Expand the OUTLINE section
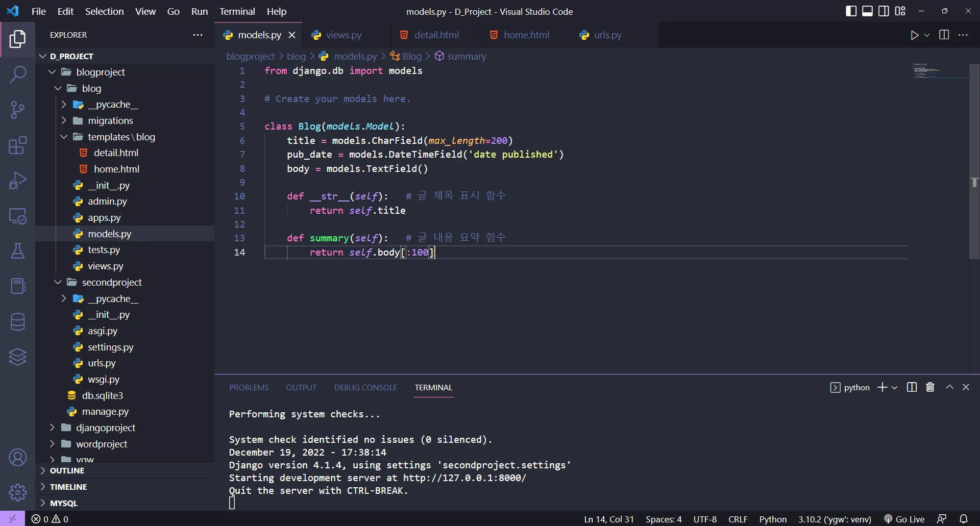 (67, 470)
